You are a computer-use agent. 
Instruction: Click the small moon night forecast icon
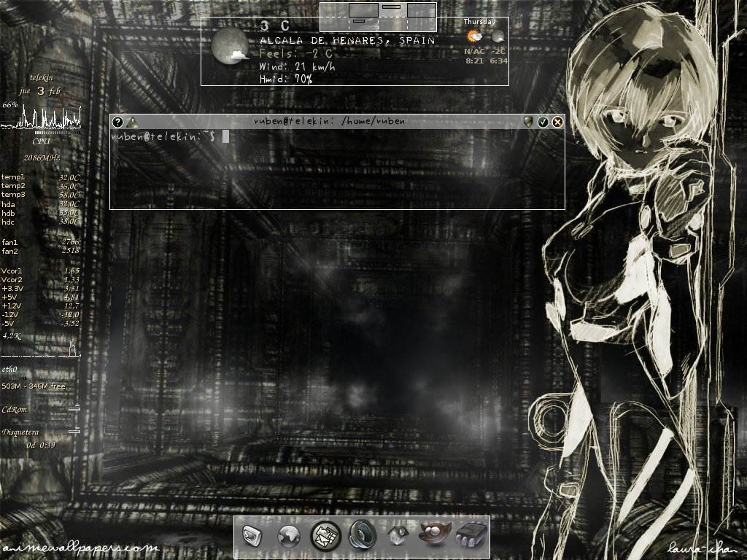(498, 36)
